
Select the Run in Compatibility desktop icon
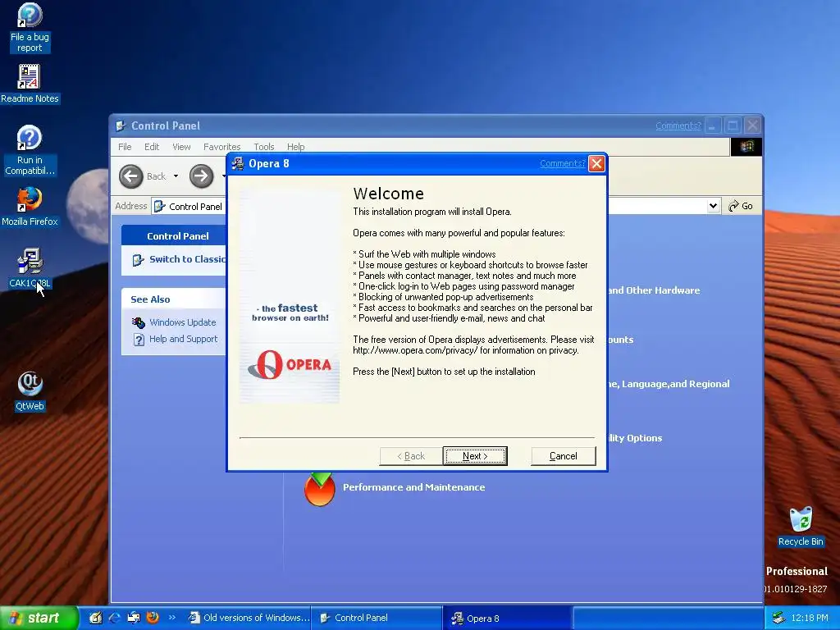[x=30, y=150]
